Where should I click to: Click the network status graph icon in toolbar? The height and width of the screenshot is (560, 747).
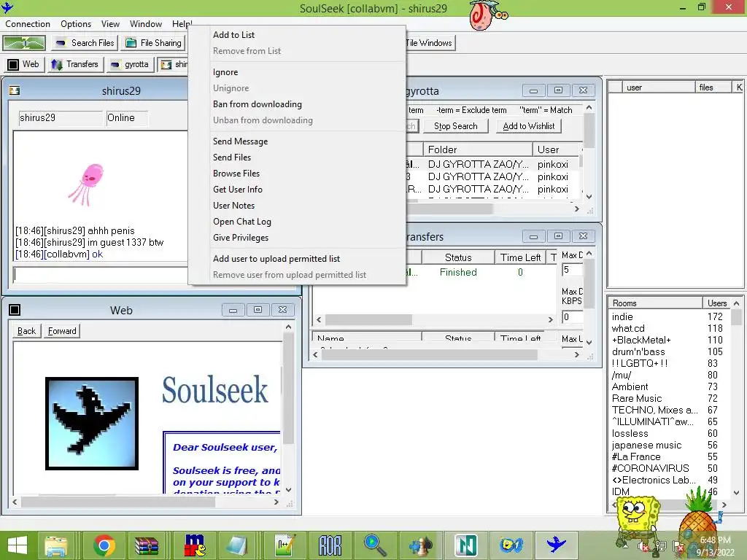pyautogui.click(x=24, y=43)
